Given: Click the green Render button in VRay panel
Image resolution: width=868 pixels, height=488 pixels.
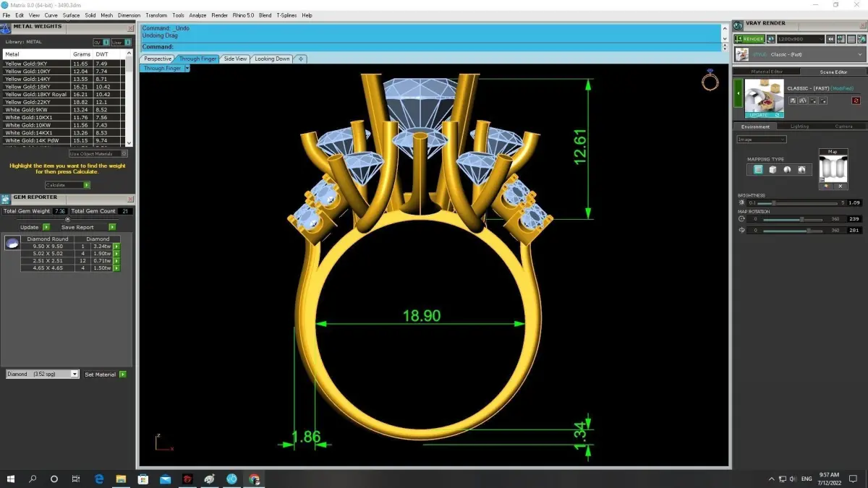Looking at the screenshot, I should [749, 39].
